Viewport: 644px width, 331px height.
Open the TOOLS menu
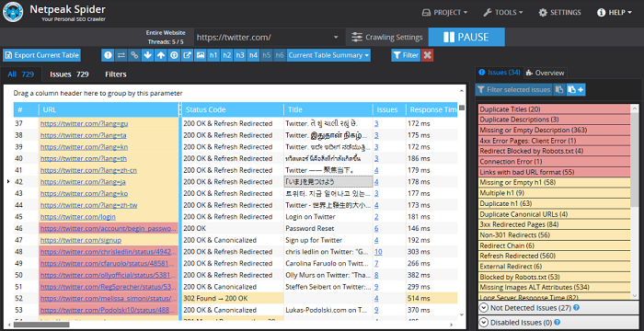coord(503,13)
